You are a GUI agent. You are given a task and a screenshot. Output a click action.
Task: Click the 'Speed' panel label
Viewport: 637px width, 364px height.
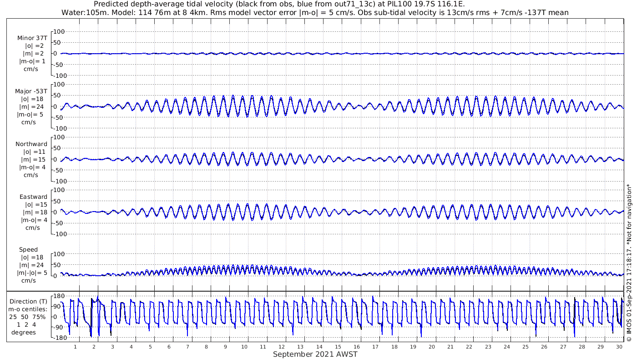click(28, 249)
